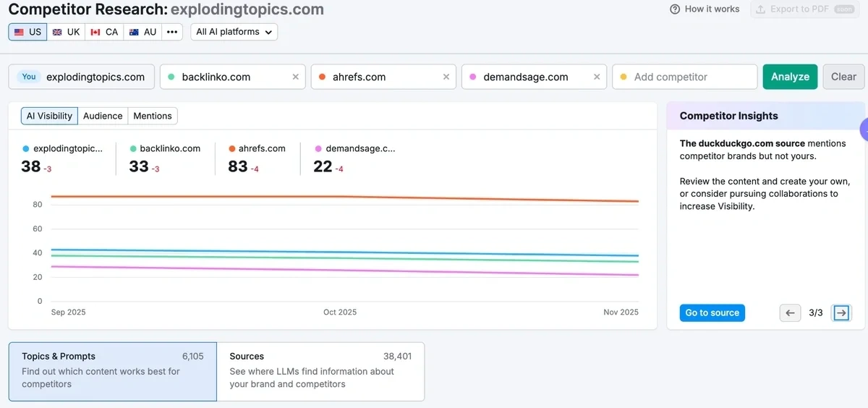Click the ahrefs visibility score 83
The image size is (868, 408).
click(x=238, y=166)
